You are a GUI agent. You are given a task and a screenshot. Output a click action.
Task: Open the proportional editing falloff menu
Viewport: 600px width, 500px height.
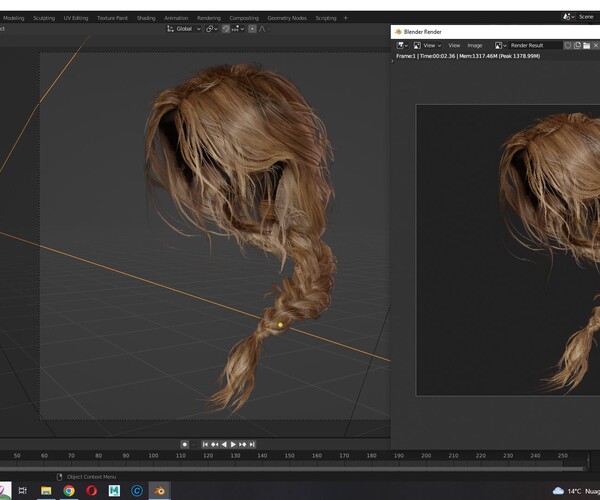[x=264, y=29]
